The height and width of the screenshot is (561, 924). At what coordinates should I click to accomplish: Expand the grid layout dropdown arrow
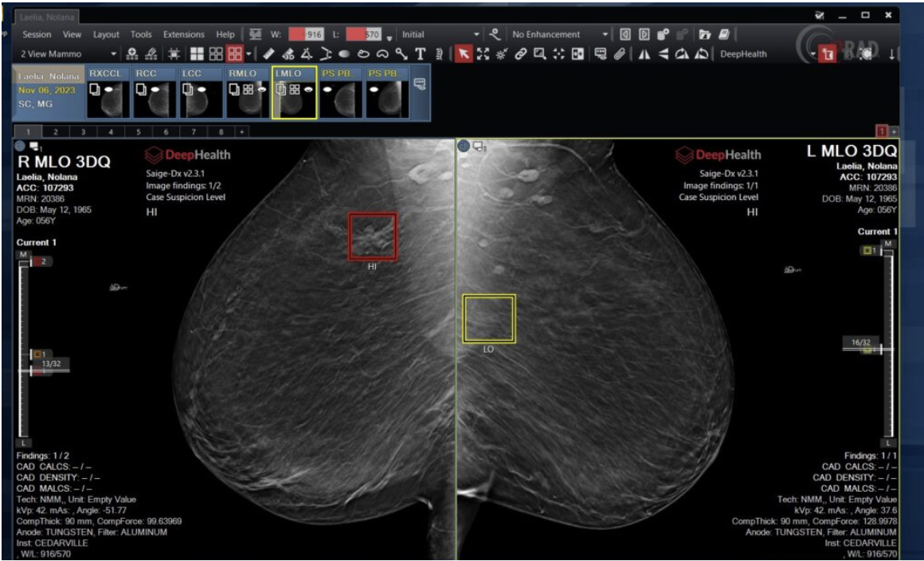pyautogui.click(x=249, y=54)
